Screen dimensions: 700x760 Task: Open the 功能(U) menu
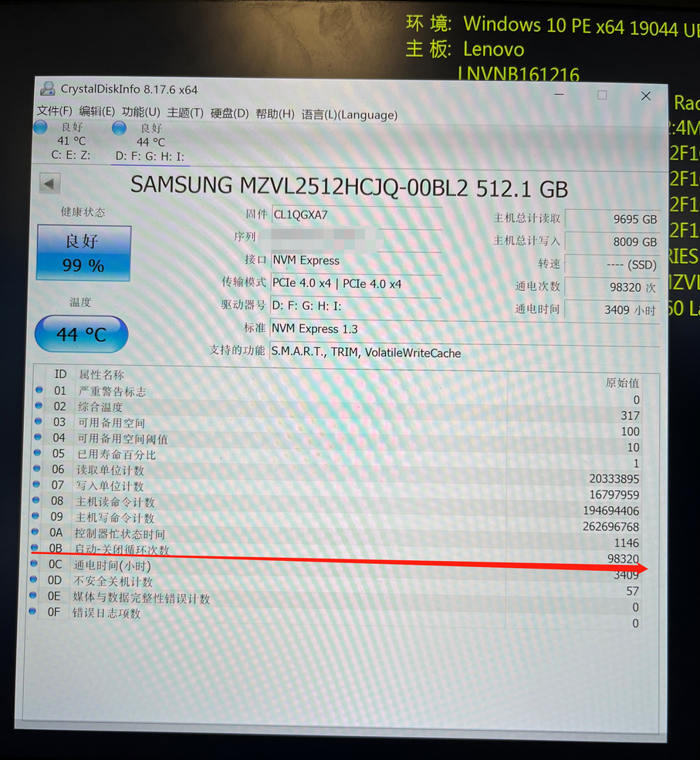pyautogui.click(x=141, y=112)
